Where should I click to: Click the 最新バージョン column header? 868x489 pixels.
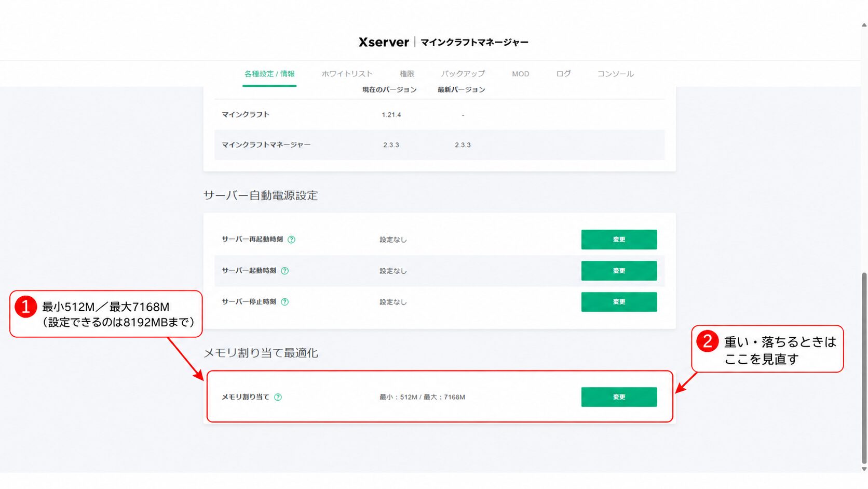[461, 89]
